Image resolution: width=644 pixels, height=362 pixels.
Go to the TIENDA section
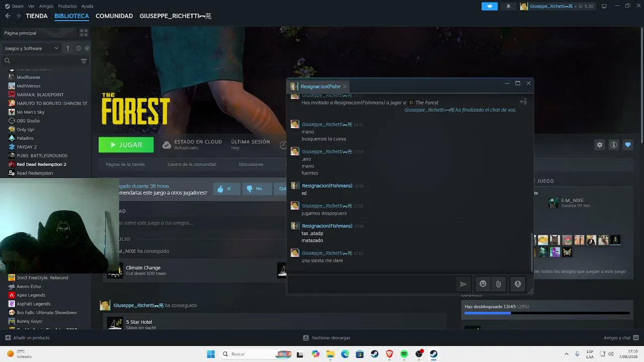tap(37, 16)
